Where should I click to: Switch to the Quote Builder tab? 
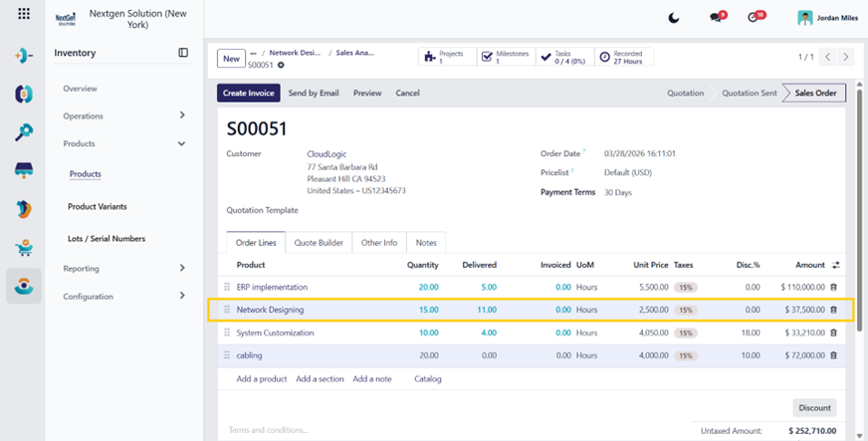click(x=319, y=242)
